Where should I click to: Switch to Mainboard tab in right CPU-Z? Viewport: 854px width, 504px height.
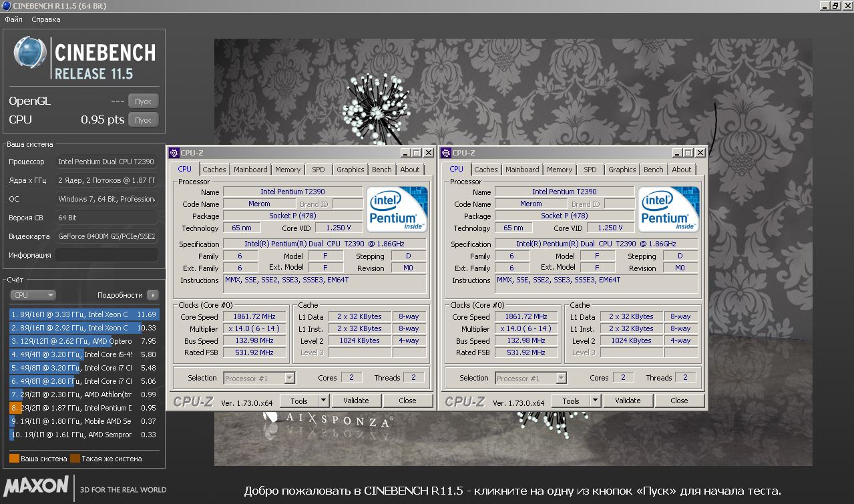click(522, 170)
